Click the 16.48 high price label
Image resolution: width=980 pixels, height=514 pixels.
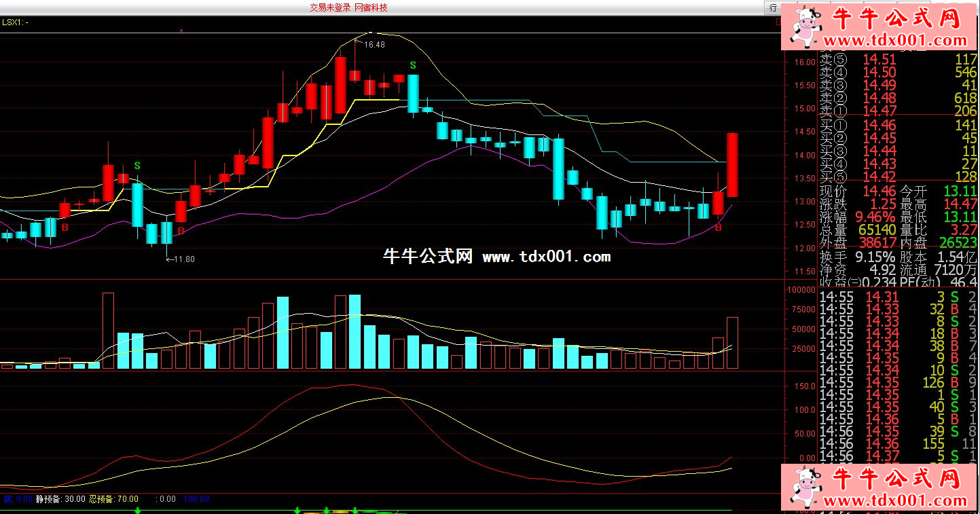click(x=374, y=45)
